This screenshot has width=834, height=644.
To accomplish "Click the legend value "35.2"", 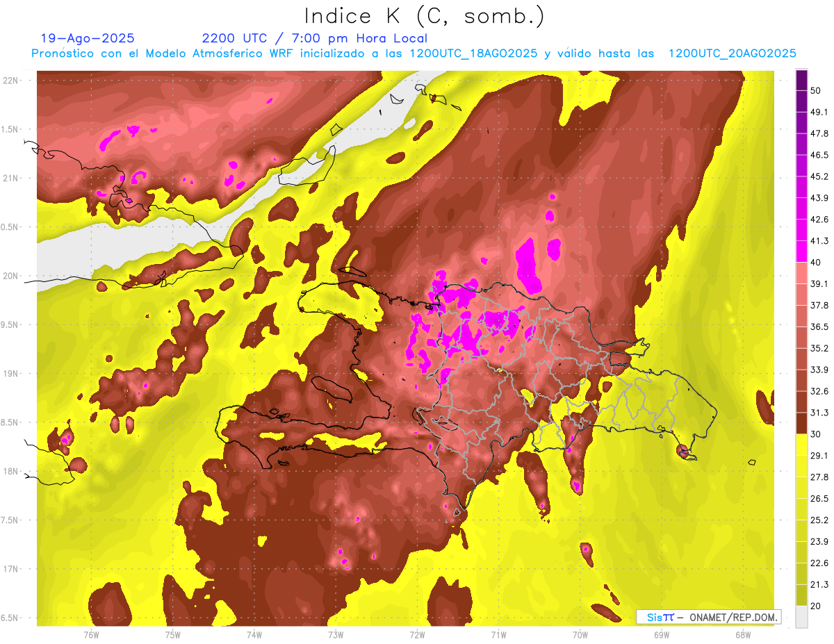I will 820,348.
